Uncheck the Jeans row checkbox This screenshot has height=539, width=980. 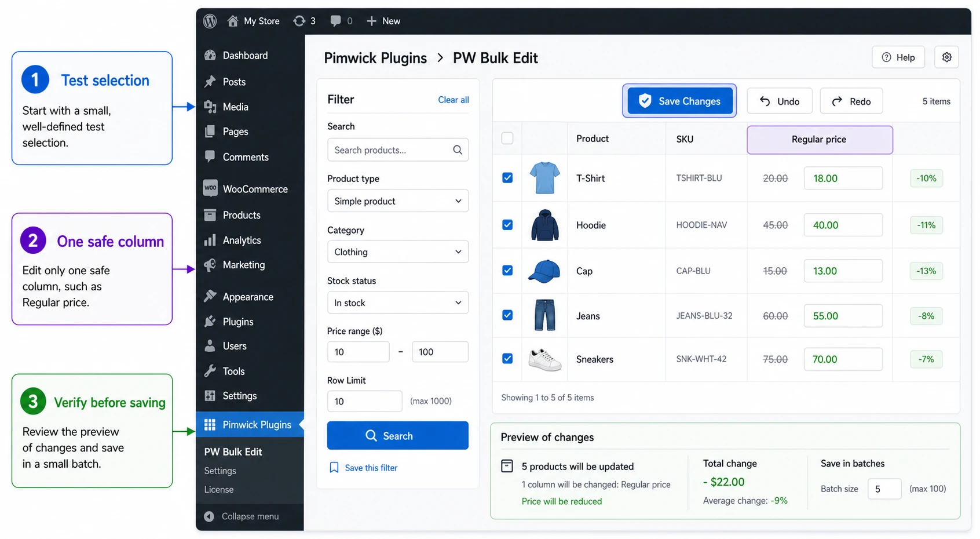pos(507,315)
